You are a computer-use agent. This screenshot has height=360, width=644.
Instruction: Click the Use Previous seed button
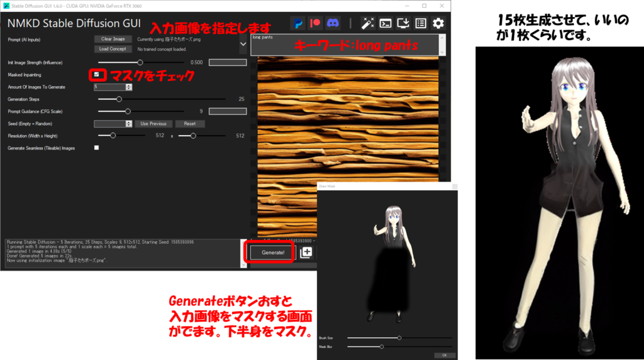coord(153,124)
